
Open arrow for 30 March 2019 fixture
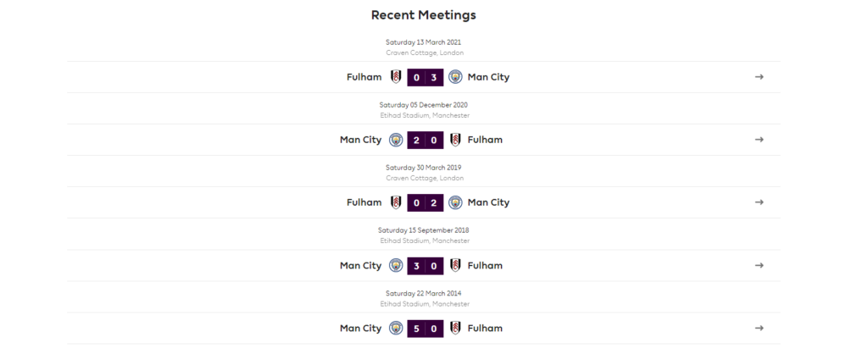pos(759,202)
